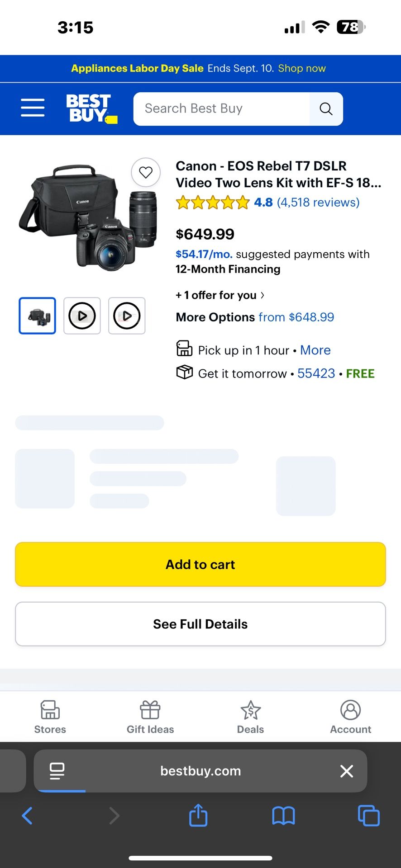The image size is (401, 868).
Task: Go to the Account tab
Action: coord(350,717)
